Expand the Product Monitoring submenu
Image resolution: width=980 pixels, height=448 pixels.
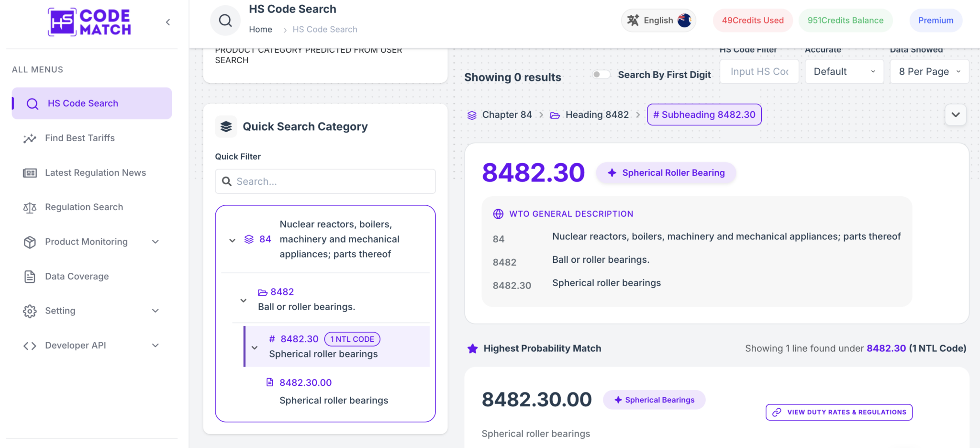click(x=155, y=242)
